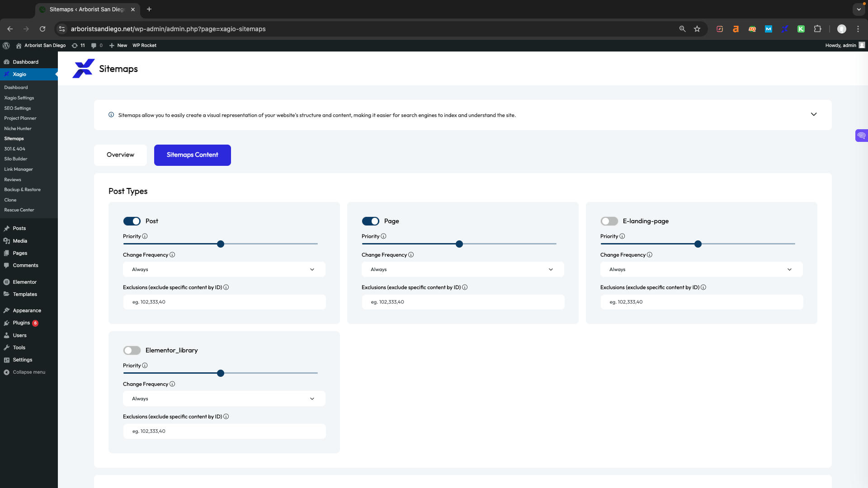Click info icon beside Page Change Frequency
The width and height of the screenshot is (868, 488).
411,255
